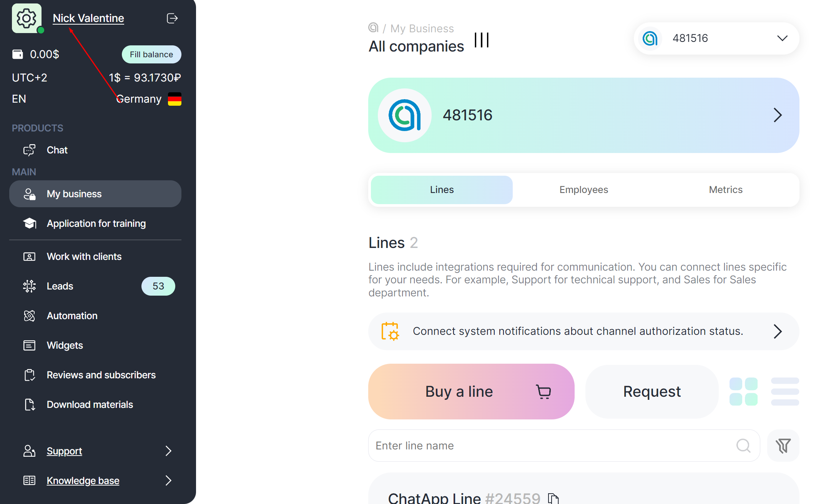Switch to the Metrics tab
826x504 pixels.
tap(725, 190)
